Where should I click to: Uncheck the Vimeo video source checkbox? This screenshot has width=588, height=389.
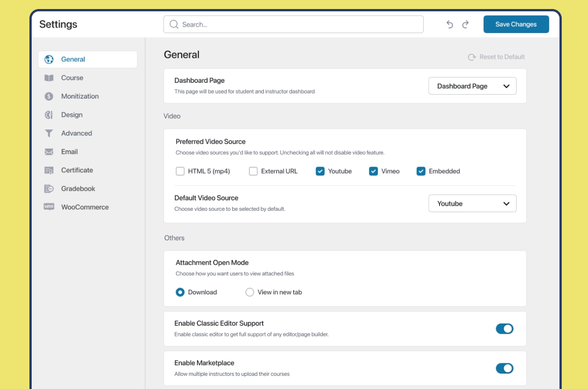click(373, 171)
